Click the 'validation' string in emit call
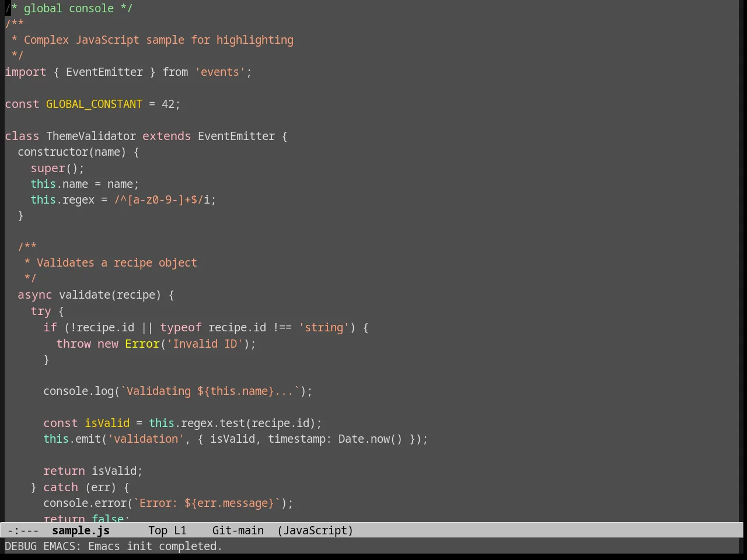This screenshot has height=560, width=747. (146, 439)
